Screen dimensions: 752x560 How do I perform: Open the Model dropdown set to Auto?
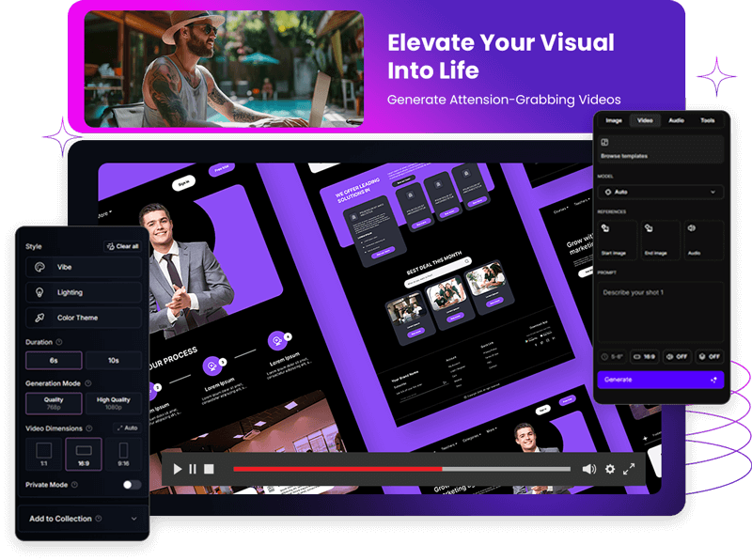(x=661, y=192)
